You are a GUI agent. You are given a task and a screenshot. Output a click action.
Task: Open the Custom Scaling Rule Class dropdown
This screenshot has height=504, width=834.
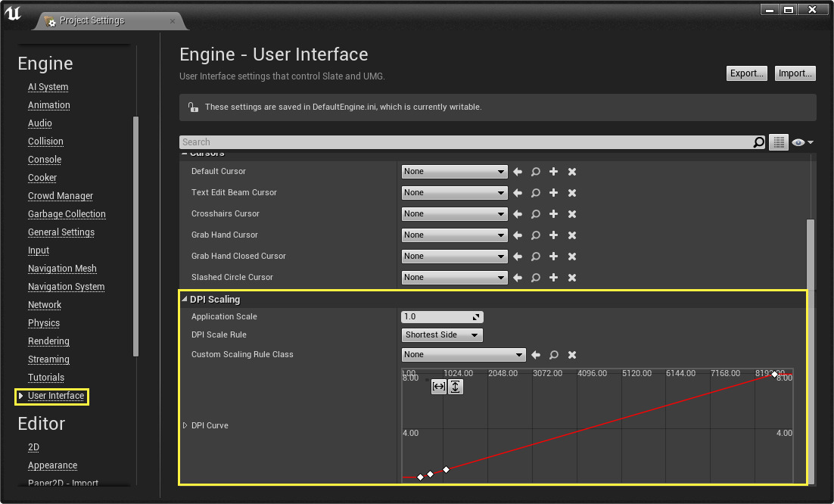coord(463,354)
